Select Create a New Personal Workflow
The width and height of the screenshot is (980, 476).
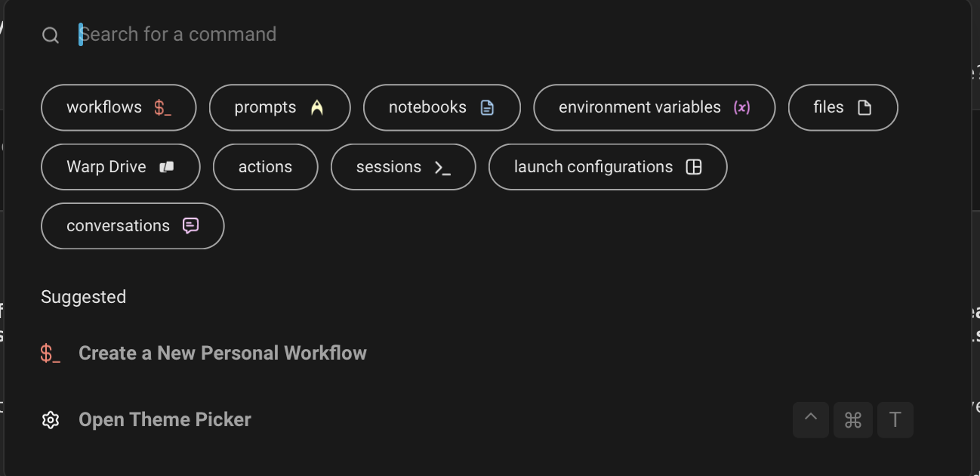coord(222,354)
